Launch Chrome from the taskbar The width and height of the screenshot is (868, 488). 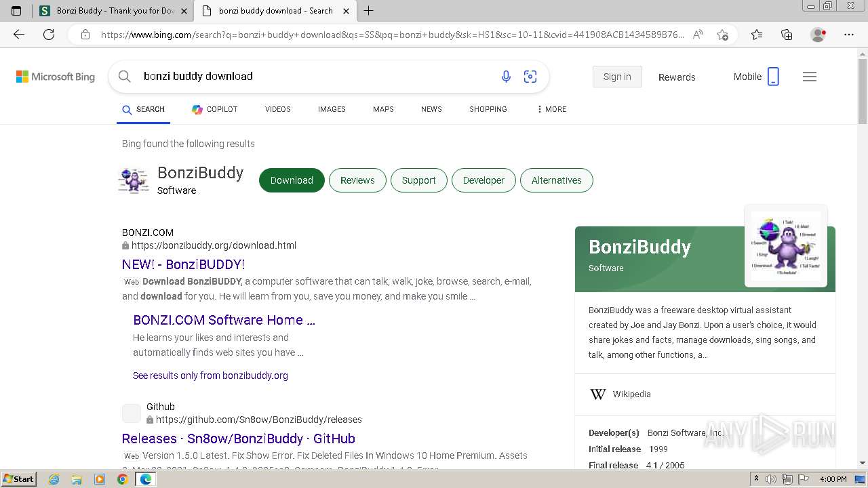122,479
